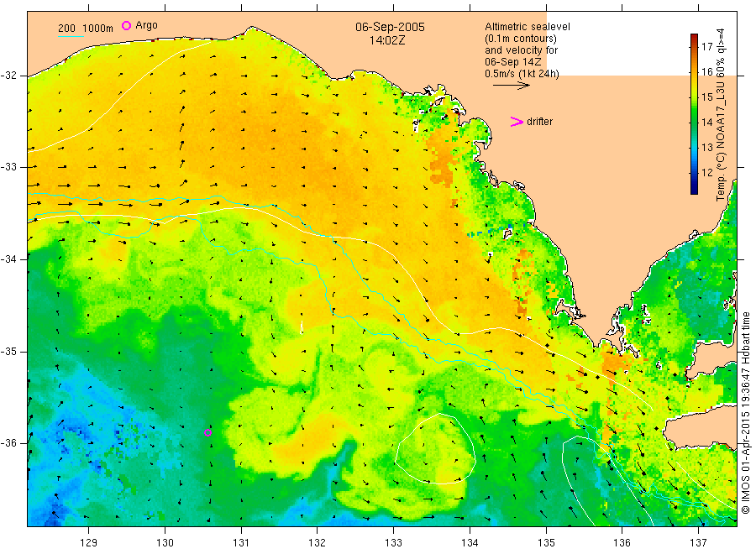This screenshot has width=756, height=554.
Task: Click longitude label 130
Action: tap(165, 543)
